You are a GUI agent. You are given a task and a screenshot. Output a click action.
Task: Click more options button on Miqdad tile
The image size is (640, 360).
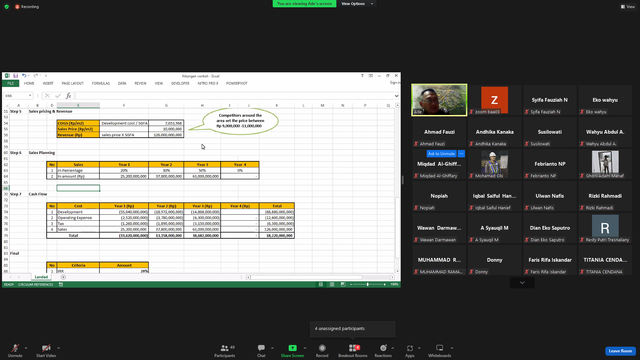coord(461,153)
